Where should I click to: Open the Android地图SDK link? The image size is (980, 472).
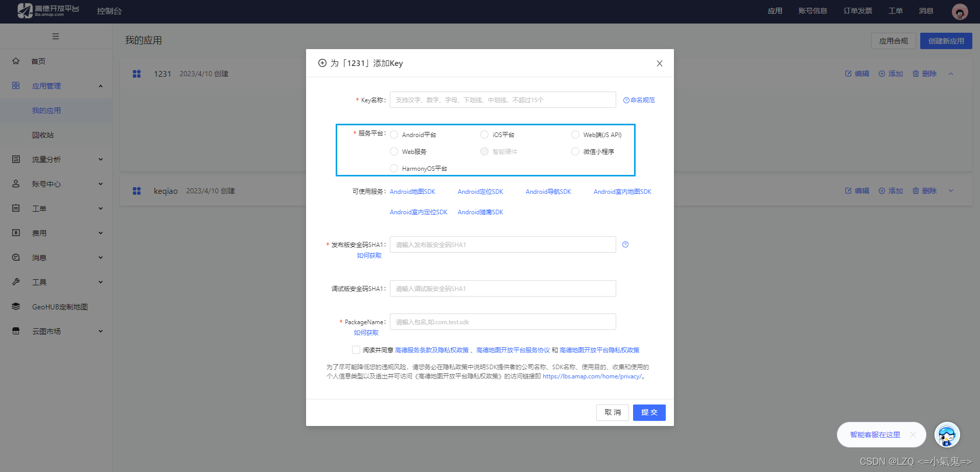coord(412,192)
